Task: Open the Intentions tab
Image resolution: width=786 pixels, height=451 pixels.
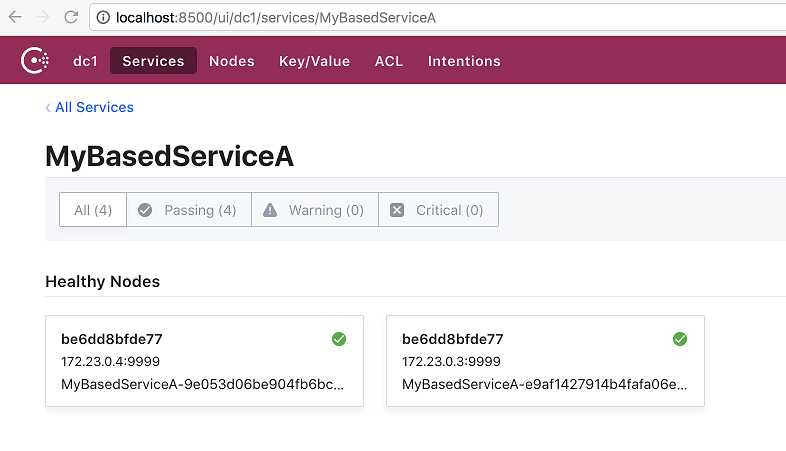Action: [464, 61]
